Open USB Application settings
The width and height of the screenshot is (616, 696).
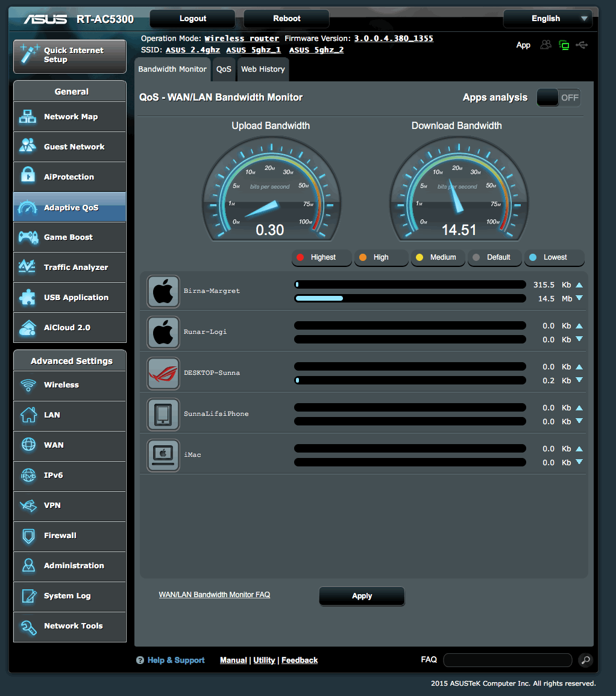(69, 297)
